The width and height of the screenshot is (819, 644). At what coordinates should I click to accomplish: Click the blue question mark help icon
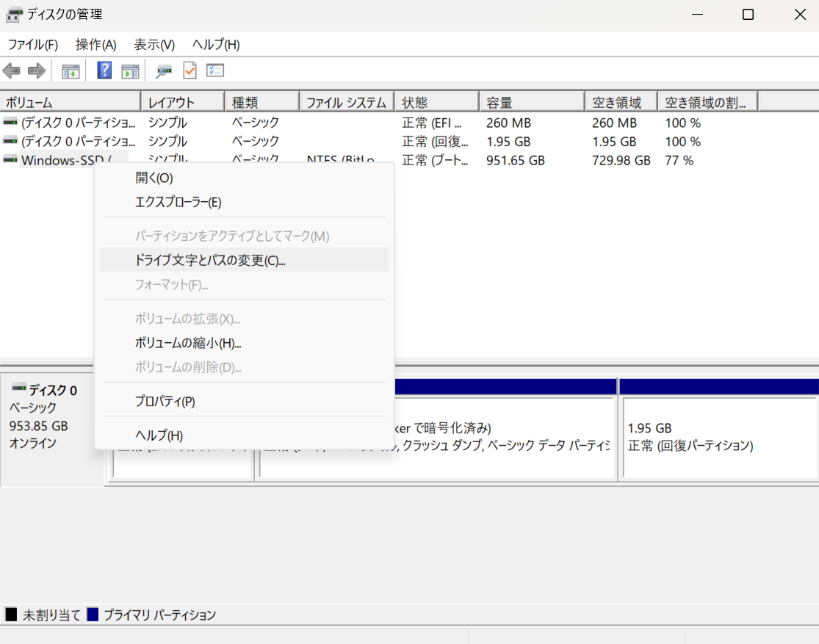(104, 70)
